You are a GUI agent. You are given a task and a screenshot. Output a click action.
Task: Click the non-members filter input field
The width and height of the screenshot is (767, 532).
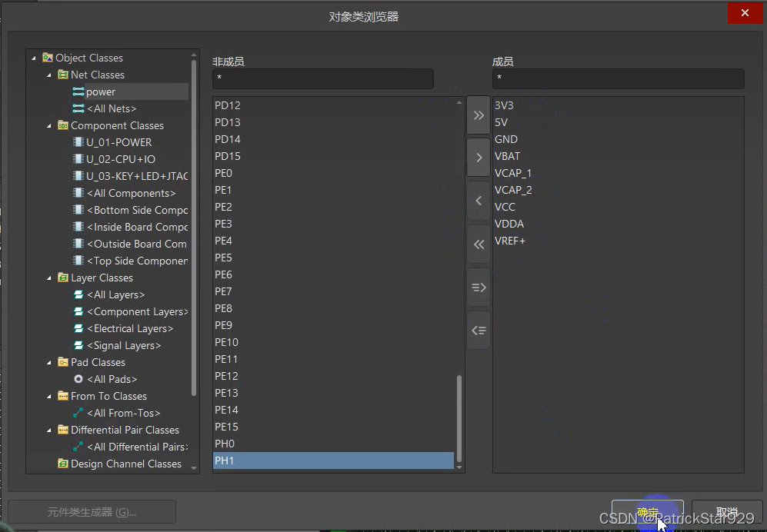pos(323,78)
